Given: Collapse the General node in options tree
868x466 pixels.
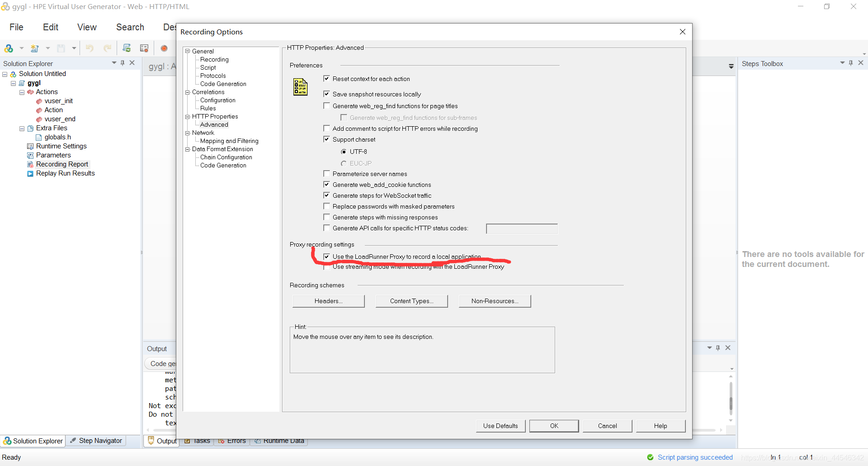Looking at the screenshot, I should [187, 51].
